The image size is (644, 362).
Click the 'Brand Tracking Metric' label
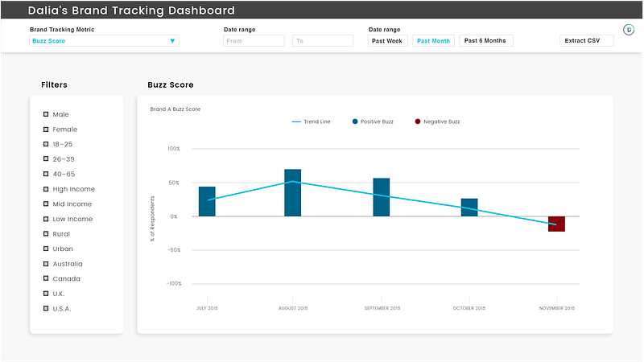62,30
